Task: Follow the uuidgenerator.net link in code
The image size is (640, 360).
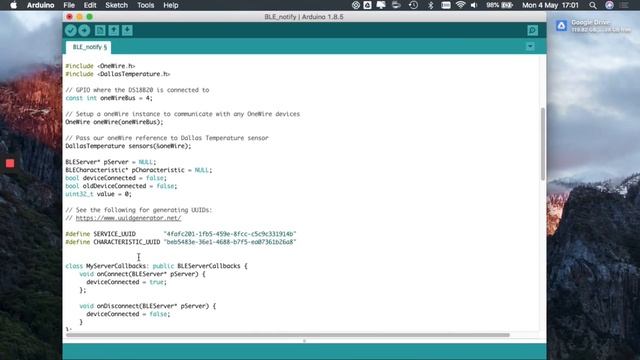Action: [x=128, y=218]
